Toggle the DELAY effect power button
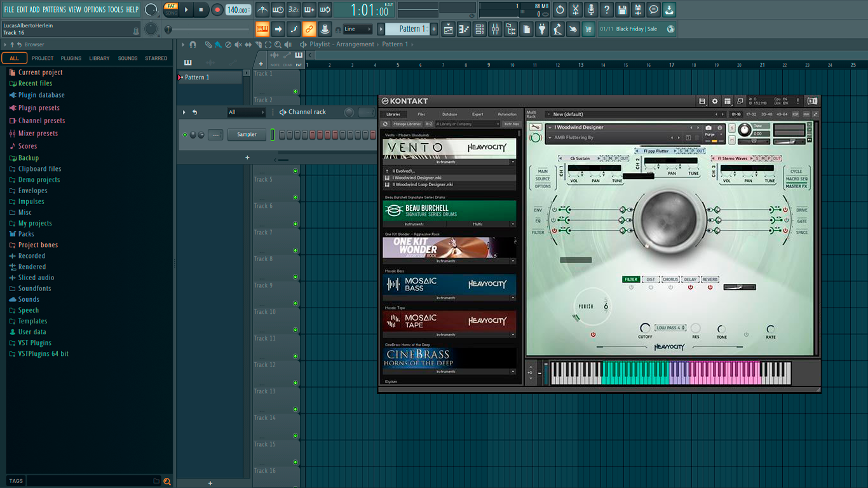 click(690, 287)
